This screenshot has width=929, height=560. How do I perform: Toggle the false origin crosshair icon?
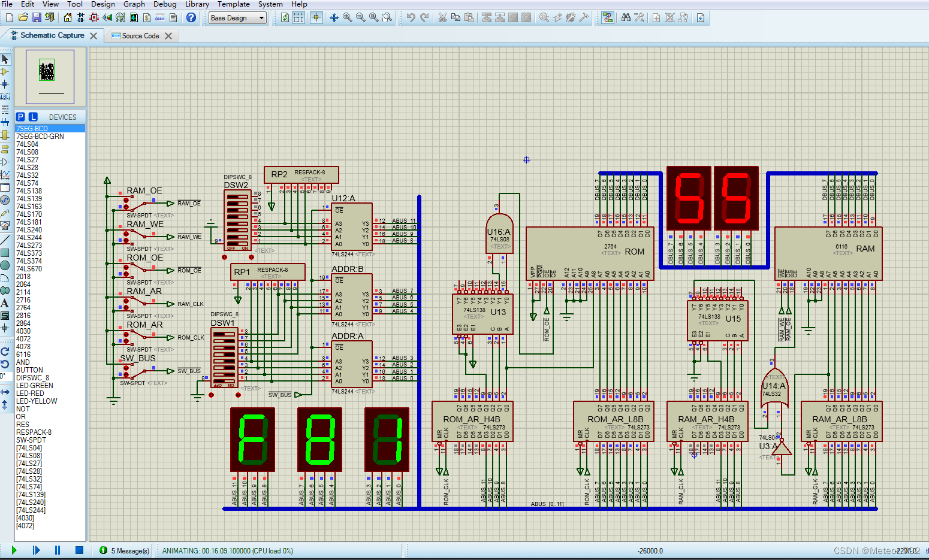[x=316, y=18]
